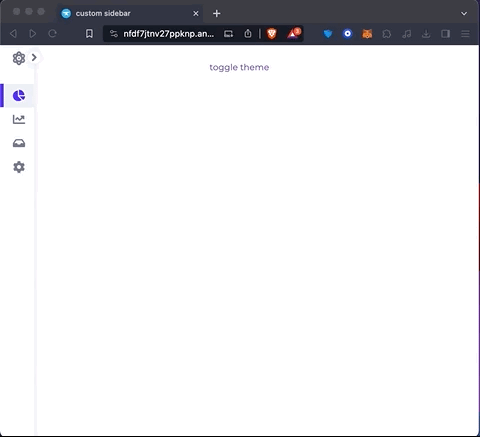Click the toggle theme button
Viewport: 480px width, 437px height.
[x=239, y=67]
